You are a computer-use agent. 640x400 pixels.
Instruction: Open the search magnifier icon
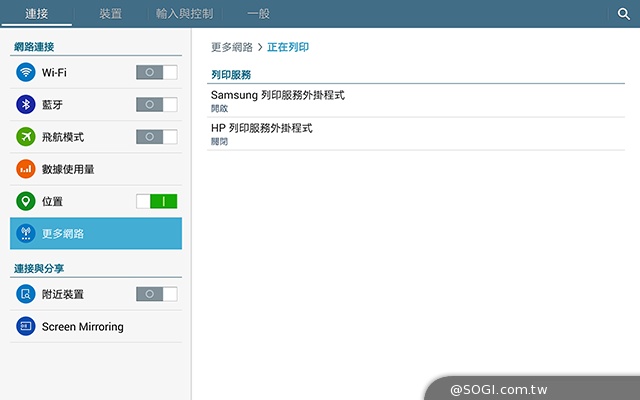click(623, 14)
